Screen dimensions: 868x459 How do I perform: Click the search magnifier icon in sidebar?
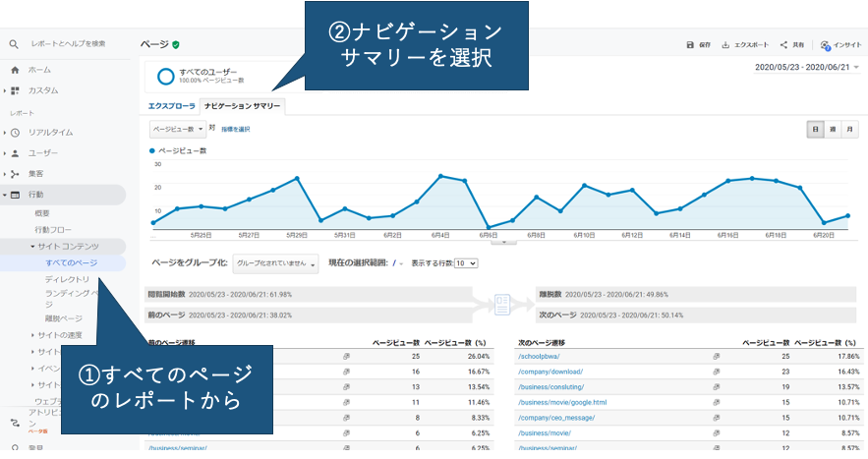pyautogui.click(x=14, y=44)
